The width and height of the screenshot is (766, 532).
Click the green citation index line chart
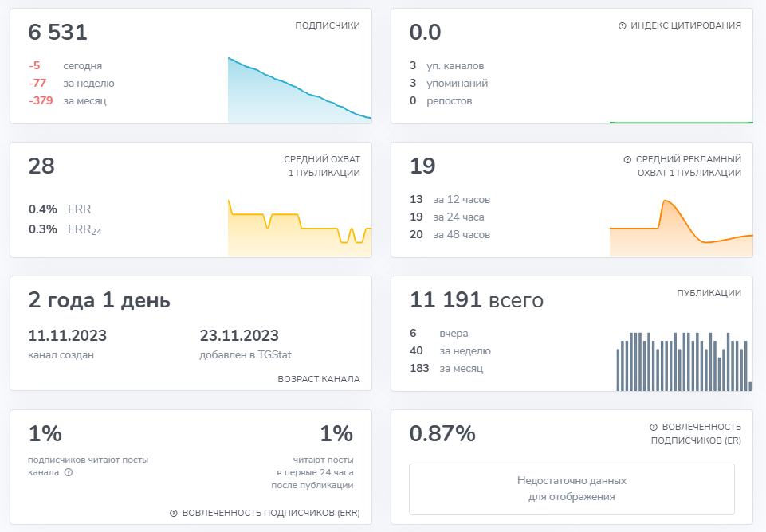point(681,122)
